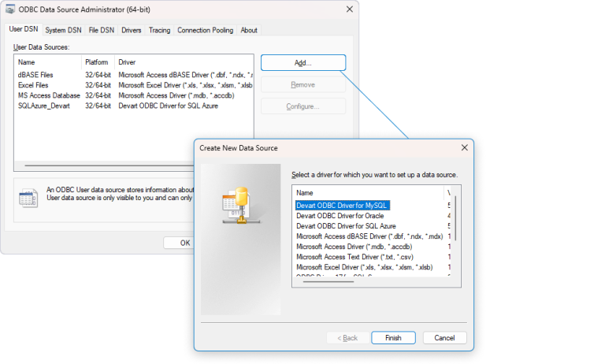Image resolution: width=605 pixels, height=364 pixels.
Task: Go to the Drivers tab
Action: click(132, 30)
